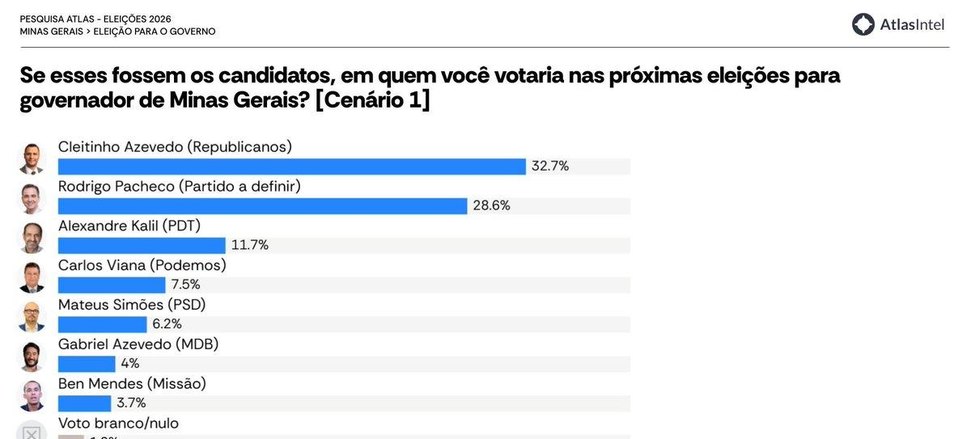Click the AtlasIntel logo icon
This screenshot has height=439, width=971.
(864, 24)
